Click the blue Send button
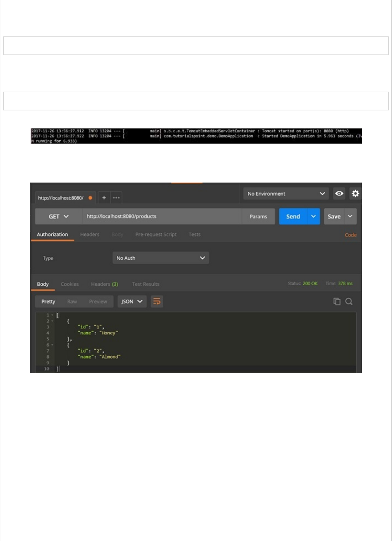This screenshot has width=392, height=541. [x=293, y=216]
